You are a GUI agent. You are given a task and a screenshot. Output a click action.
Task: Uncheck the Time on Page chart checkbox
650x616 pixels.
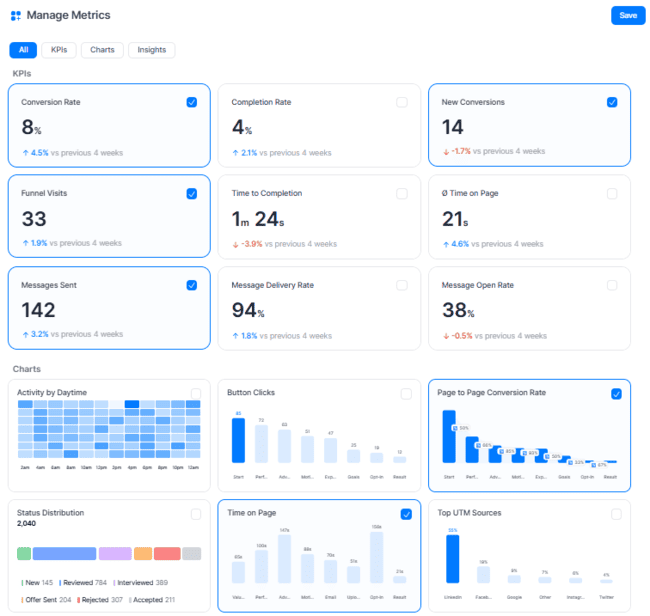point(406,514)
